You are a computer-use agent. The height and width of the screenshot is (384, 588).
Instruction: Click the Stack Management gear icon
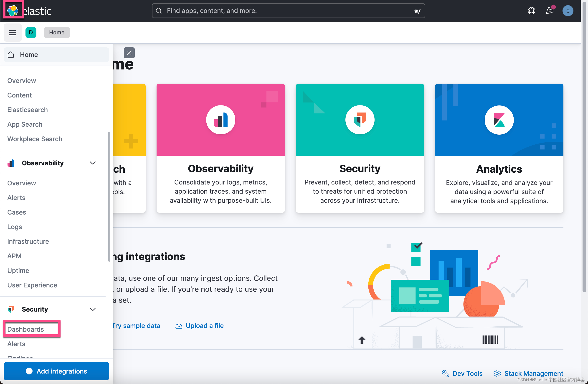[497, 373]
